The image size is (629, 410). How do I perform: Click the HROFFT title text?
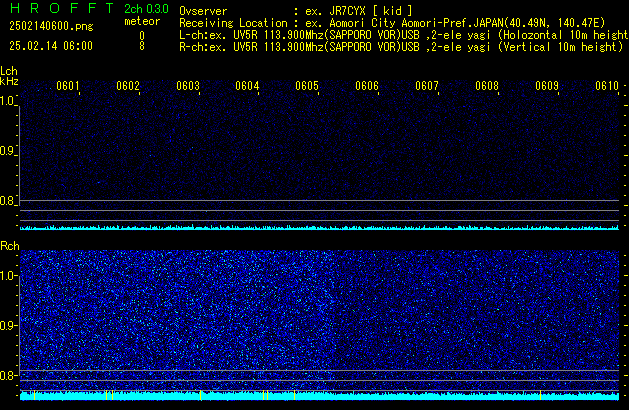pyautogui.click(x=62, y=8)
